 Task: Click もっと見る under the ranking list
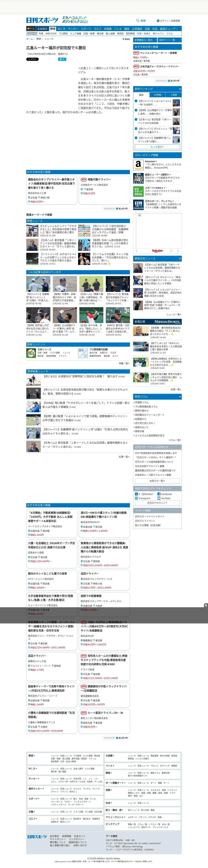tap(157, 147)
